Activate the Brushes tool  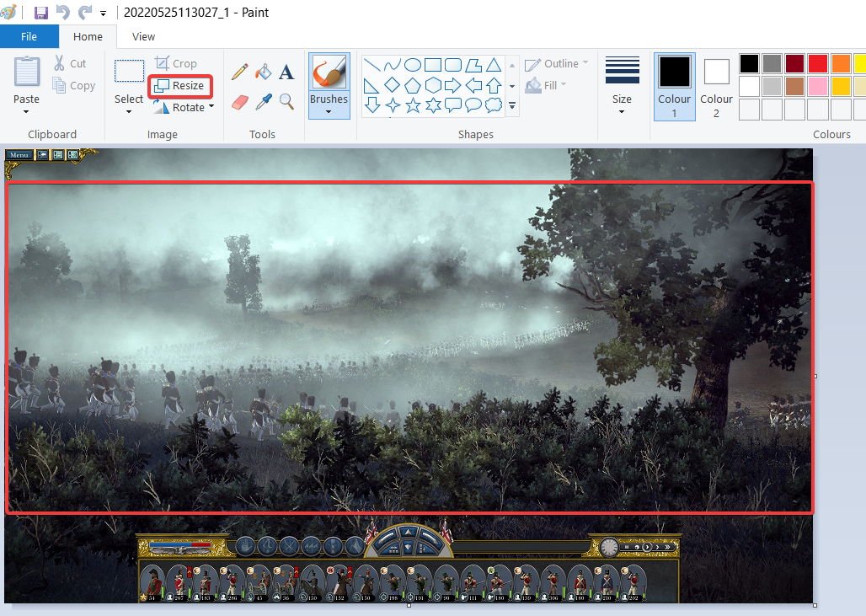pyautogui.click(x=329, y=72)
